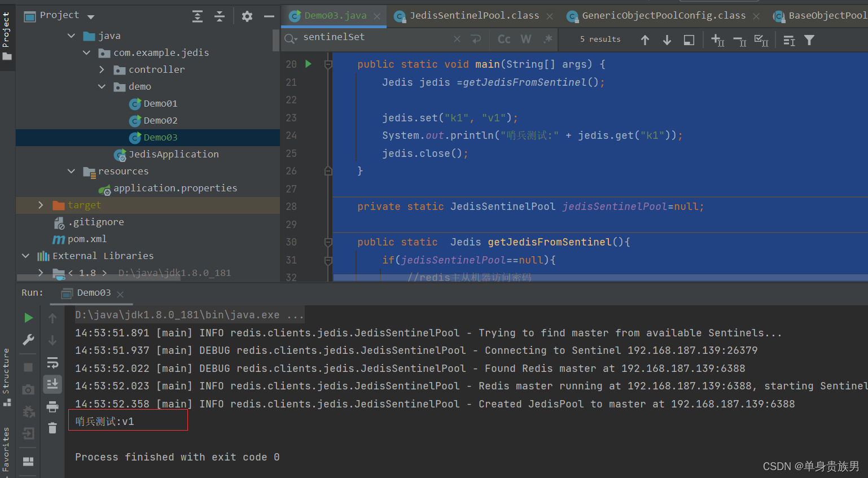The width and height of the screenshot is (868, 478).
Task: Go to next search occurrence
Action: point(667,40)
